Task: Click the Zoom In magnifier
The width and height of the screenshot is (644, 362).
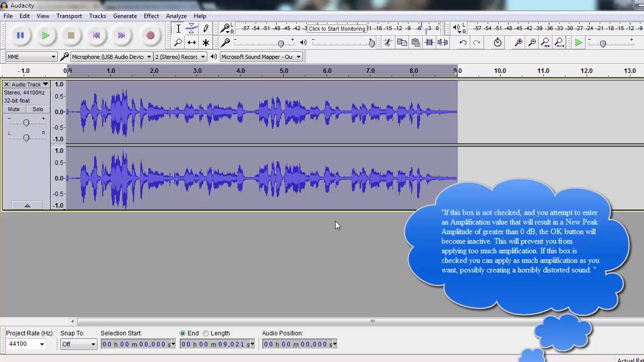Action: 518,43
